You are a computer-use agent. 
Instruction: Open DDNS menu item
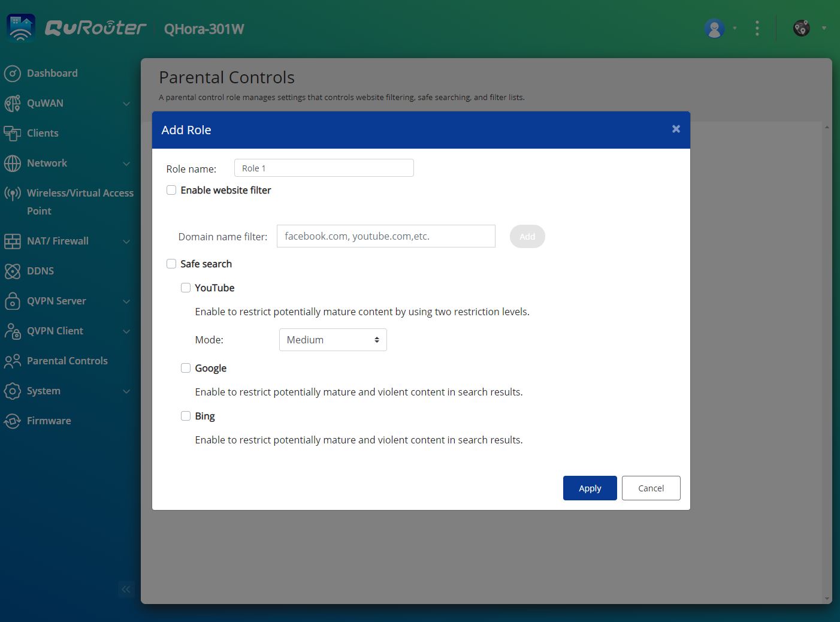40,271
